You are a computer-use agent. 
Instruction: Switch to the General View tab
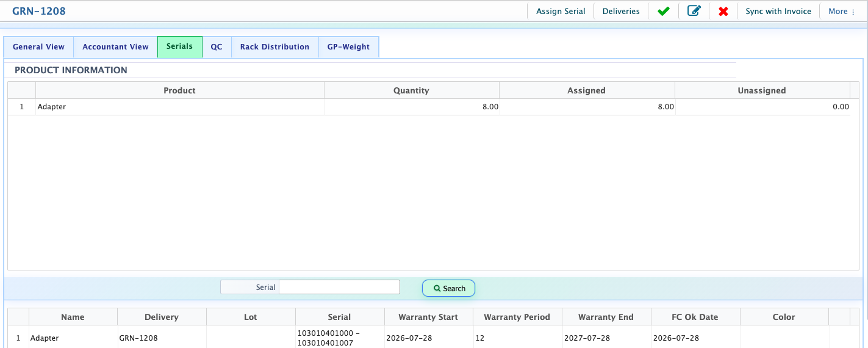[x=38, y=47]
